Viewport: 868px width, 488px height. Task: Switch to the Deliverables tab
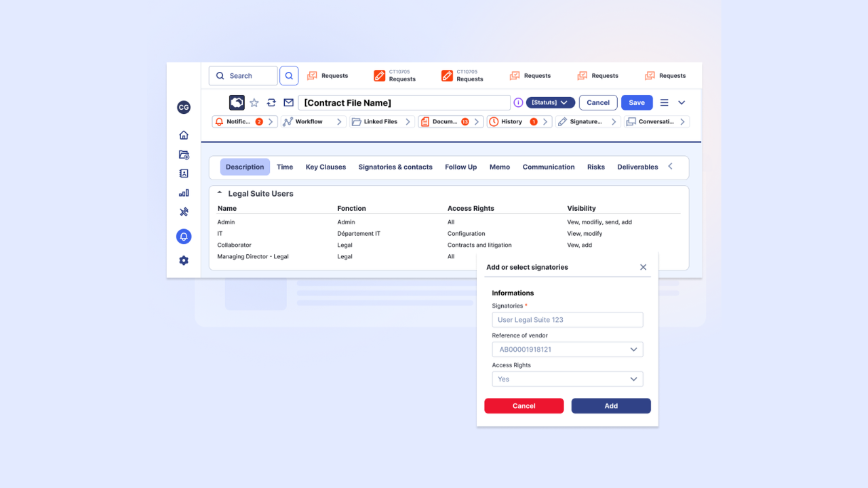coord(637,167)
